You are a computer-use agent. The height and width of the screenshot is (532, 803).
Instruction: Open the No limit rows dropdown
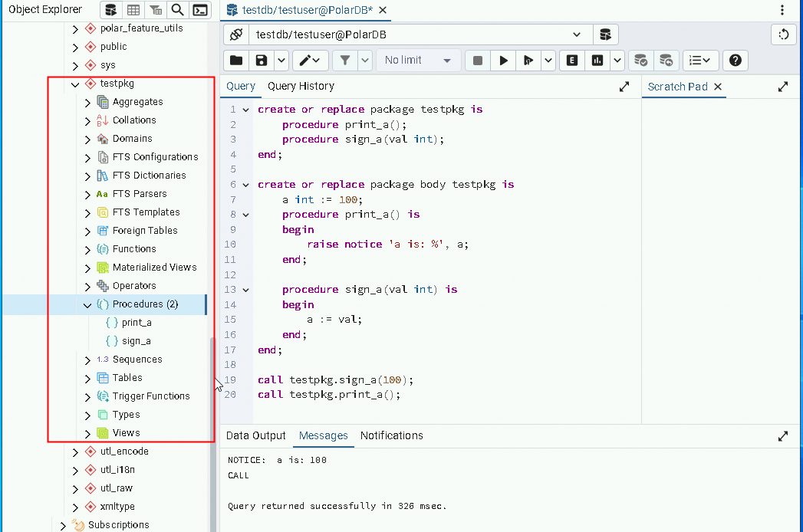418,61
